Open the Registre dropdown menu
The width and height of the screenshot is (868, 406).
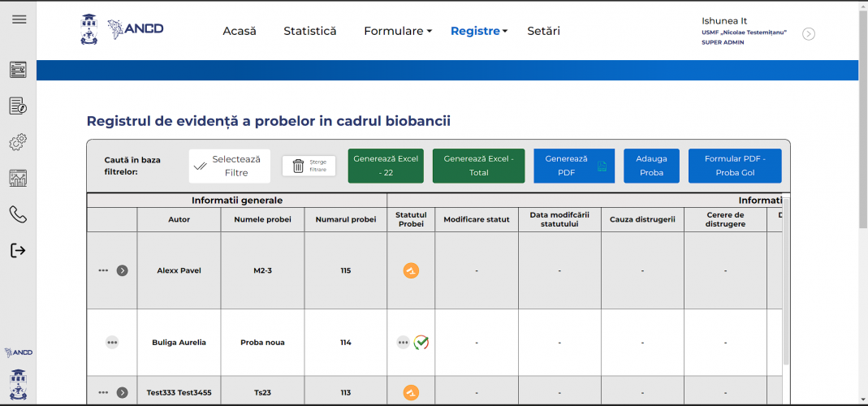(x=479, y=31)
